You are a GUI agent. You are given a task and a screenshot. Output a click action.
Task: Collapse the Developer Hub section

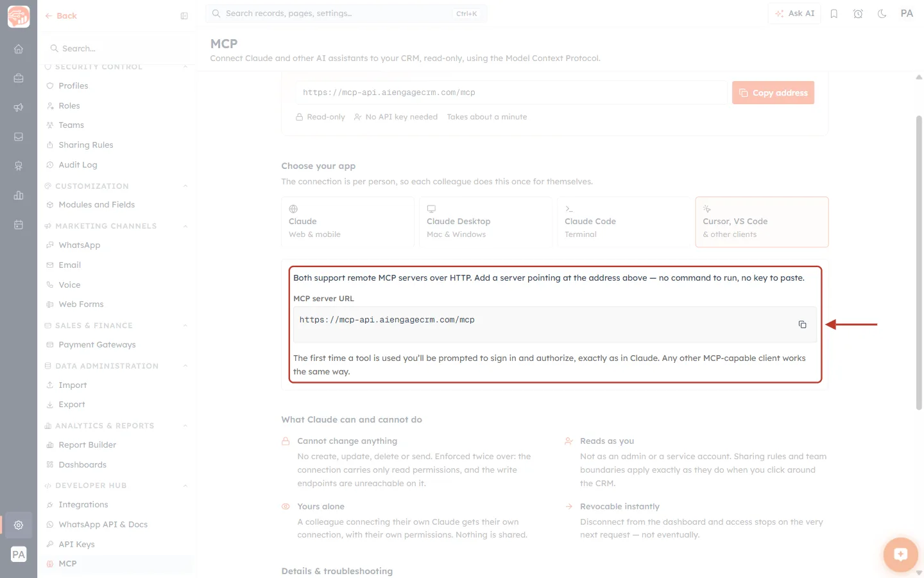coord(185,486)
